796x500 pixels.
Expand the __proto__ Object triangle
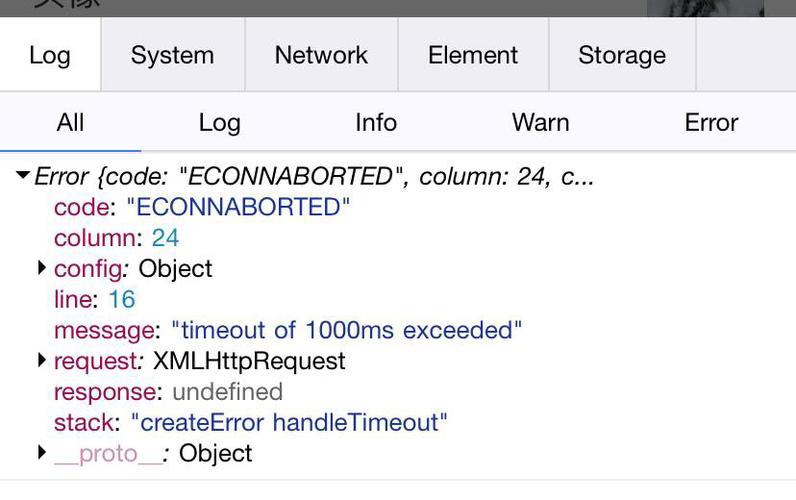(x=42, y=452)
